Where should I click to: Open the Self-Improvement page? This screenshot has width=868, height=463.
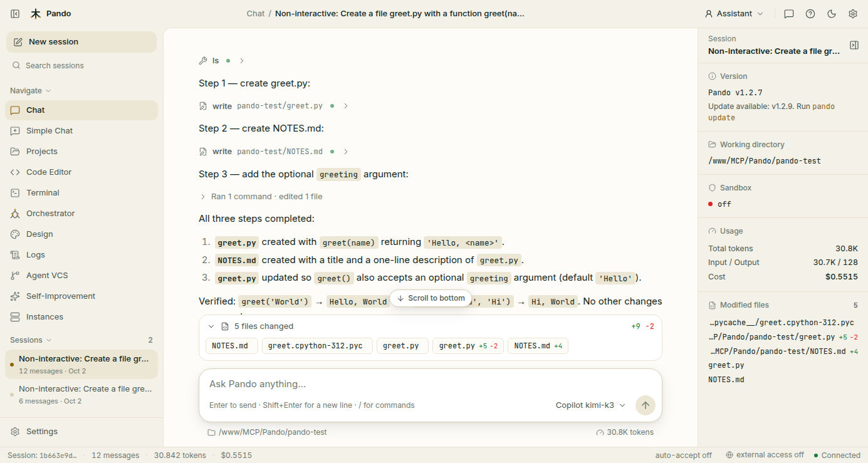(81, 296)
